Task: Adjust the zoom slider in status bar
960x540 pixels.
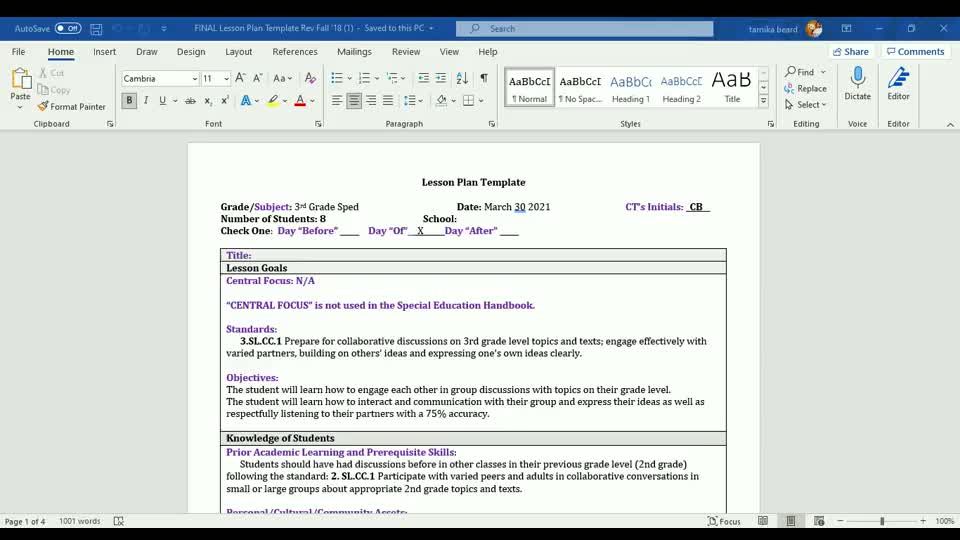Action: pos(882,521)
